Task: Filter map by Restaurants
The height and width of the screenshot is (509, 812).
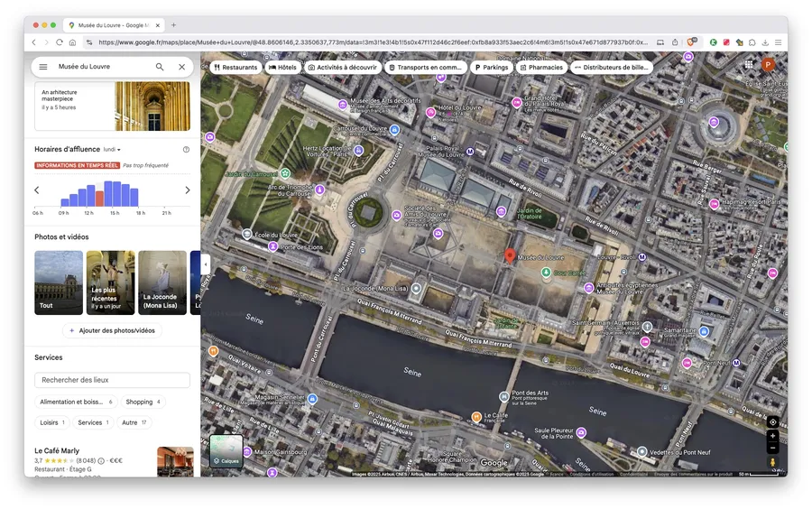Action: coord(235,68)
